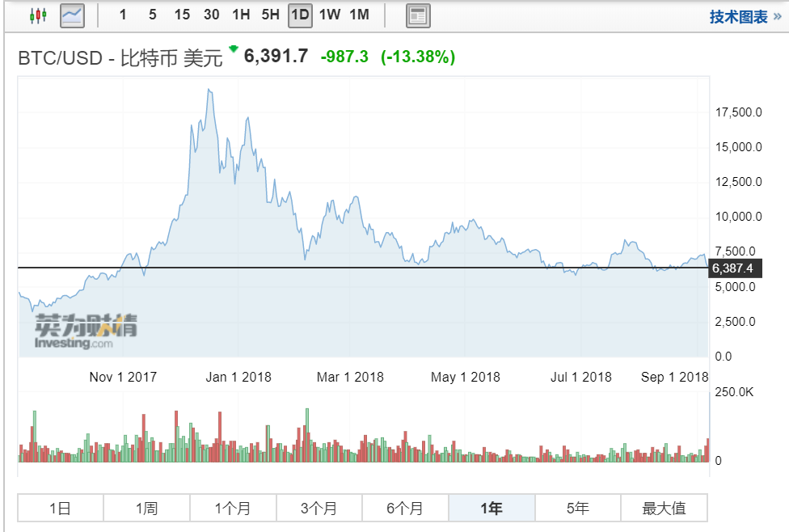Choose the 15 minute interval

click(x=182, y=15)
